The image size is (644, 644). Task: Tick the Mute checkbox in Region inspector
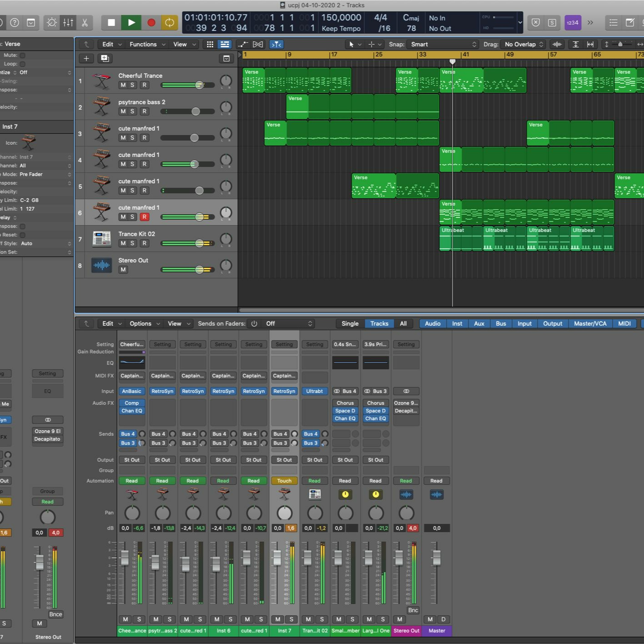coord(23,55)
